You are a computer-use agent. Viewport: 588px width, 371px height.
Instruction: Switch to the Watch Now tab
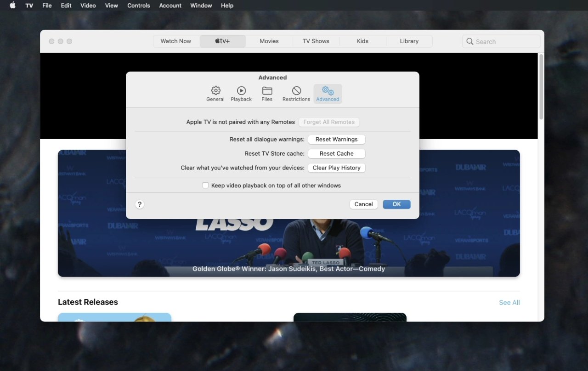(x=176, y=41)
